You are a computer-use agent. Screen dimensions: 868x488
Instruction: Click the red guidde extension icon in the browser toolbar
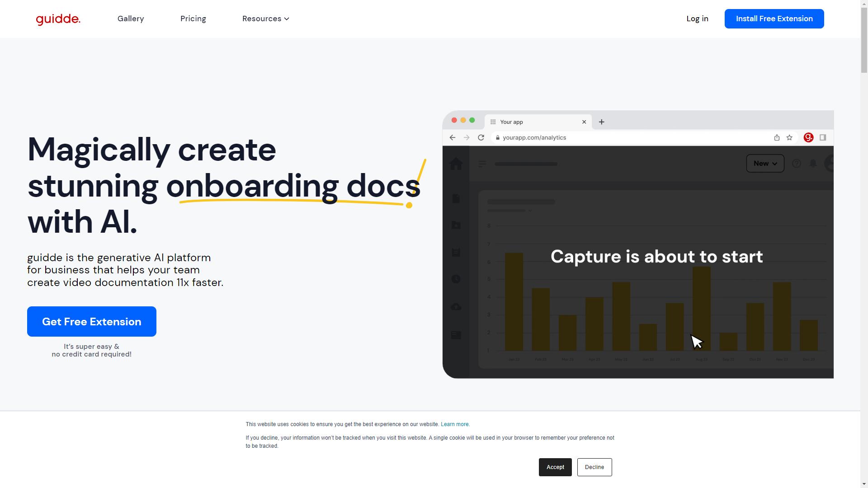point(809,137)
